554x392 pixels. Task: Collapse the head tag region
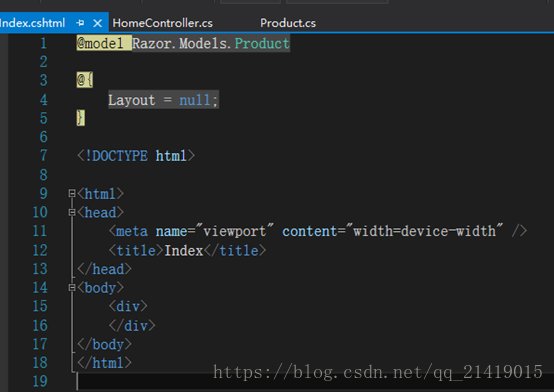(72, 212)
